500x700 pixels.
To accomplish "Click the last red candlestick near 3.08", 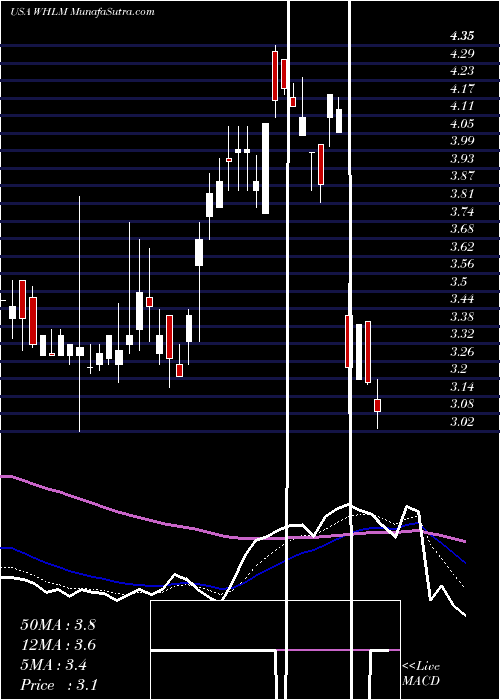I will pyautogui.click(x=377, y=405).
